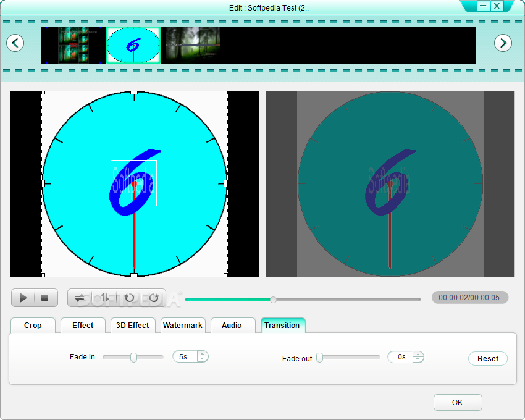Select the Transition tab
Screen dimensions: 525x420
point(282,325)
